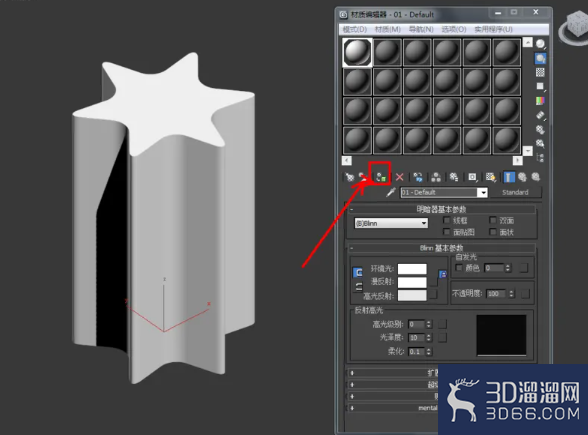Enable the 面贴图 checkbox

[x=447, y=232]
